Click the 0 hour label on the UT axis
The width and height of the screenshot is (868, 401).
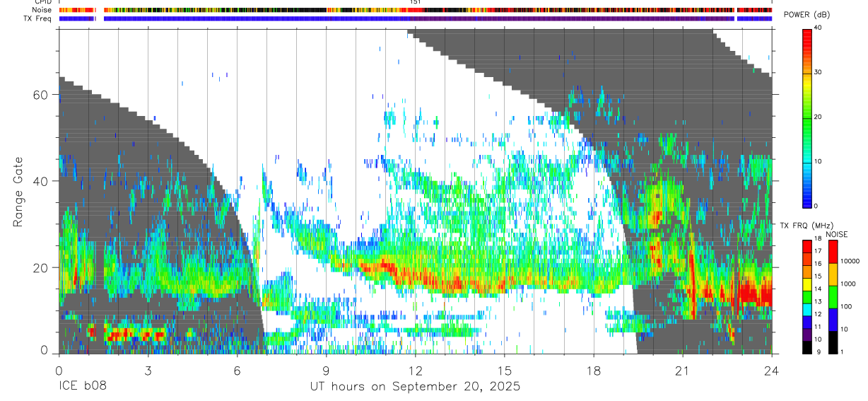click(59, 369)
